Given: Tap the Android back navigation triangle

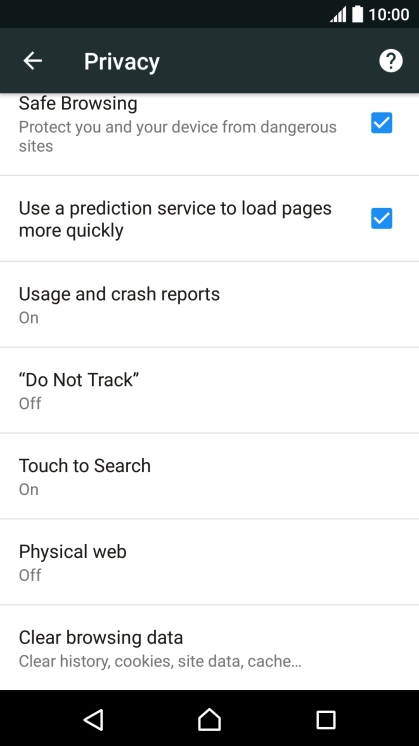Looking at the screenshot, I should tap(93, 719).
